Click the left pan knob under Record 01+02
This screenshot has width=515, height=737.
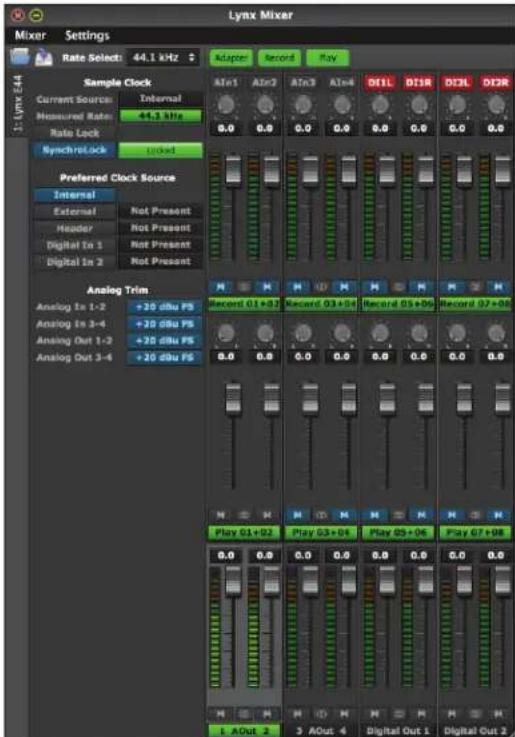(x=226, y=333)
